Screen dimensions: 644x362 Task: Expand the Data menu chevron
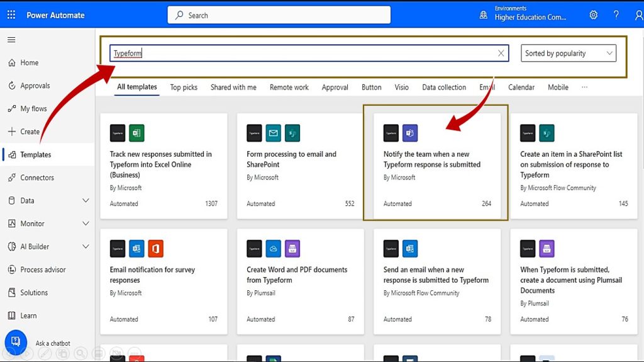click(86, 200)
